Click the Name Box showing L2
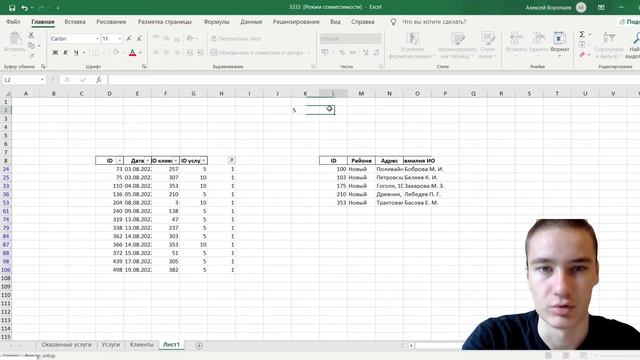 tap(23, 80)
